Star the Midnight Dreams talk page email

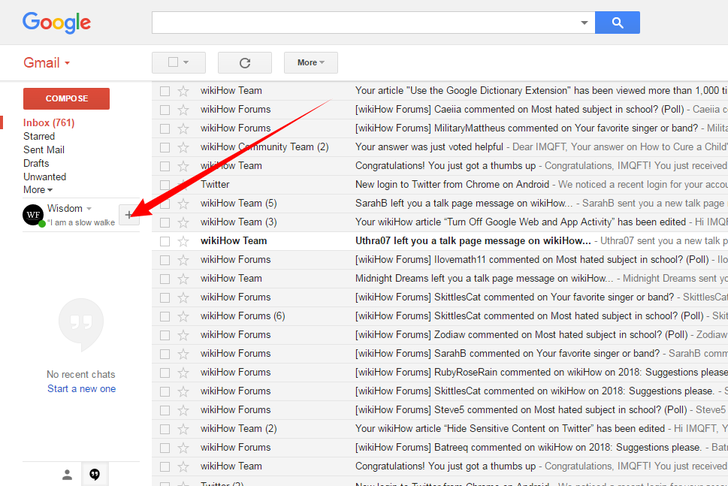183,279
